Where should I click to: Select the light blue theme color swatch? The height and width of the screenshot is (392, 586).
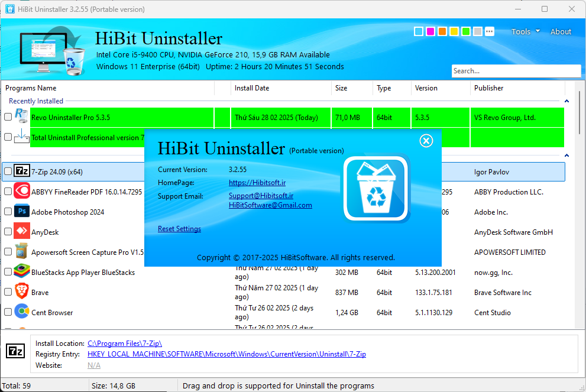[419, 31]
